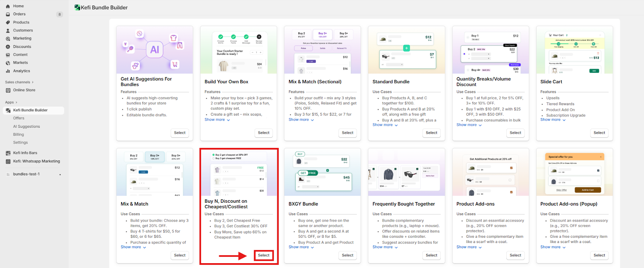This screenshot has width=644, height=268.
Task: Open Orders via its sidebar icon
Action: point(8,15)
